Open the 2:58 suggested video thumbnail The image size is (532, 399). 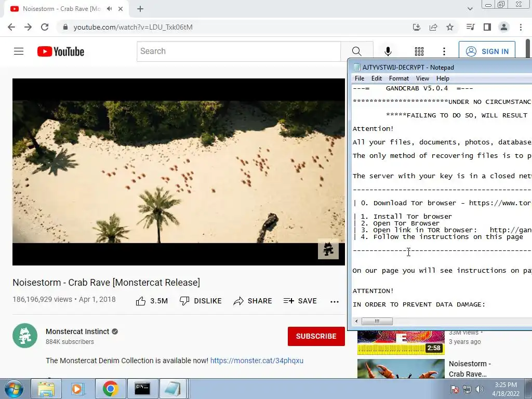point(401,343)
